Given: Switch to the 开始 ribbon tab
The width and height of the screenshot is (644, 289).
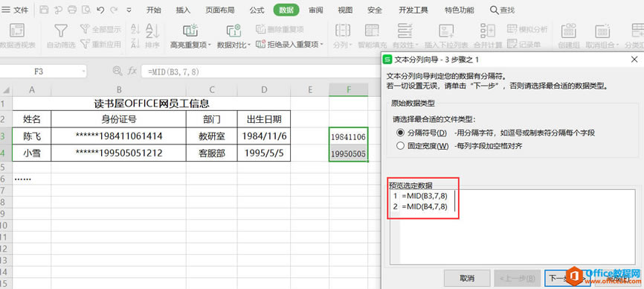Looking at the screenshot, I should (x=154, y=10).
